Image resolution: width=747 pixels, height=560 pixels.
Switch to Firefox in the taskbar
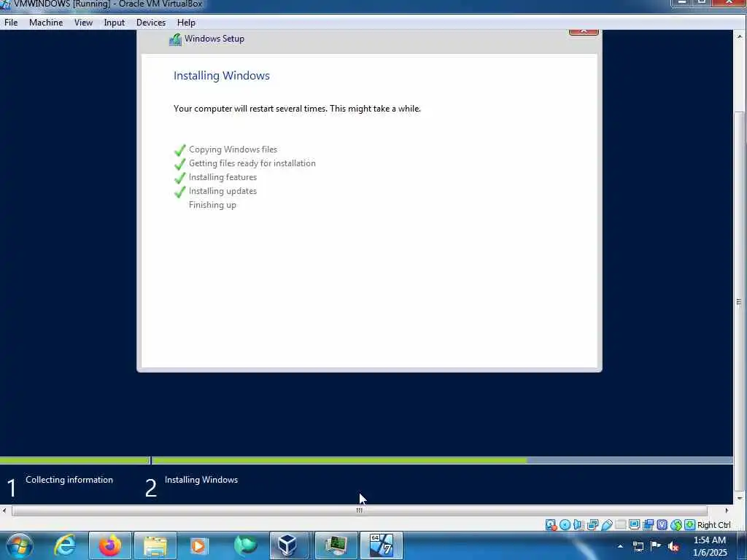point(110,545)
